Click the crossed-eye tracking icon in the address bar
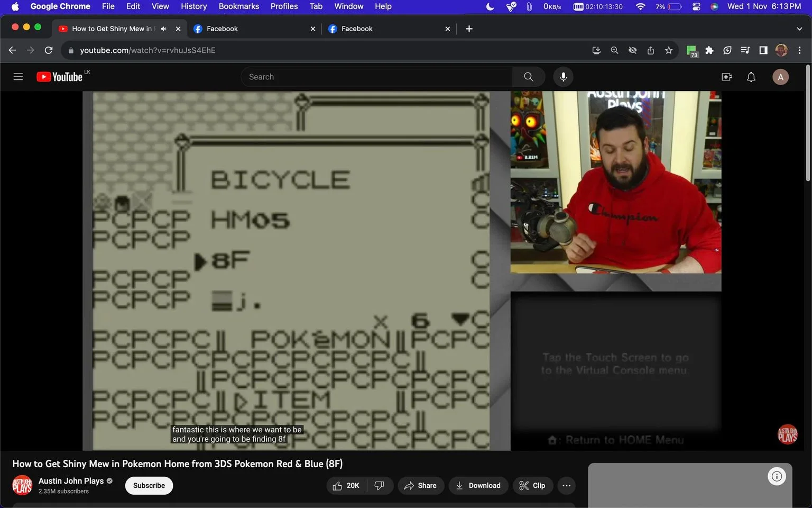This screenshot has width=812, height=508. coord(632,50)
